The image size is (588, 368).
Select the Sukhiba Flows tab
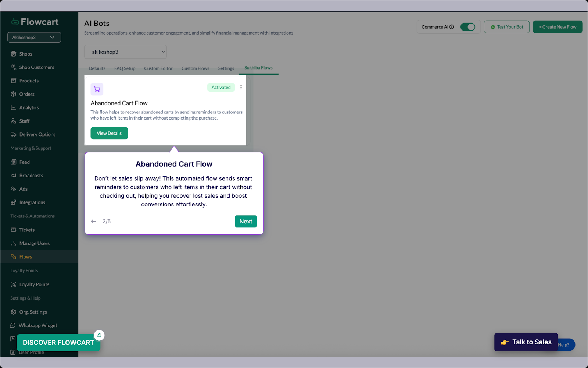coord(258,68)
